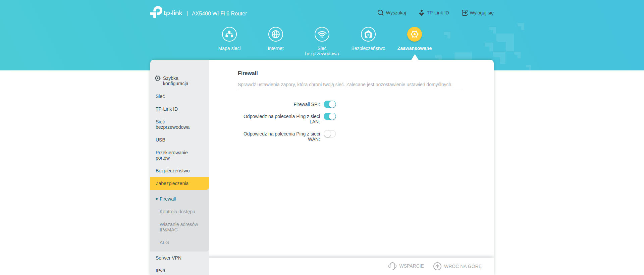
Task: Select Wiązanie adresów IP&MAC submenu item
Action: click(179, 227)
